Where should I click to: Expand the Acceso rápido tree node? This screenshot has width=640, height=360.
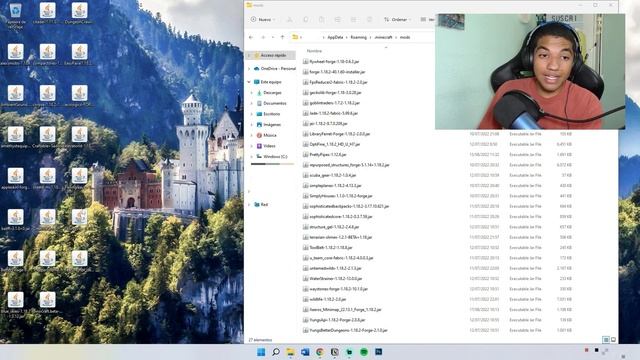click(249, 55)
